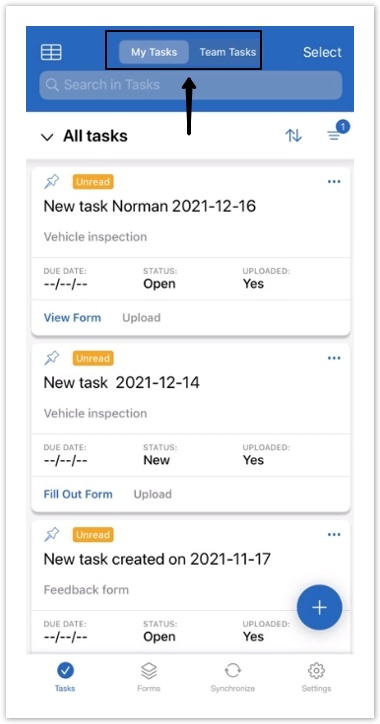Focus the Search in Tasks field

pos(191,85)
